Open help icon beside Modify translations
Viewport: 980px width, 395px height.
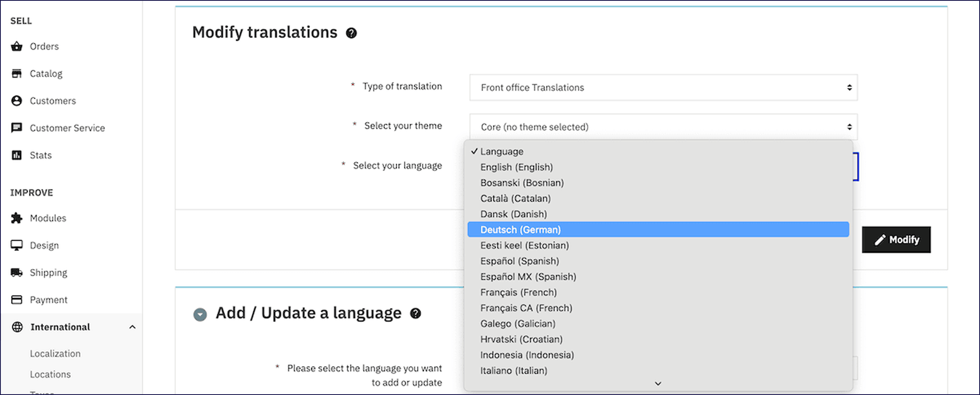pos(351,33)
